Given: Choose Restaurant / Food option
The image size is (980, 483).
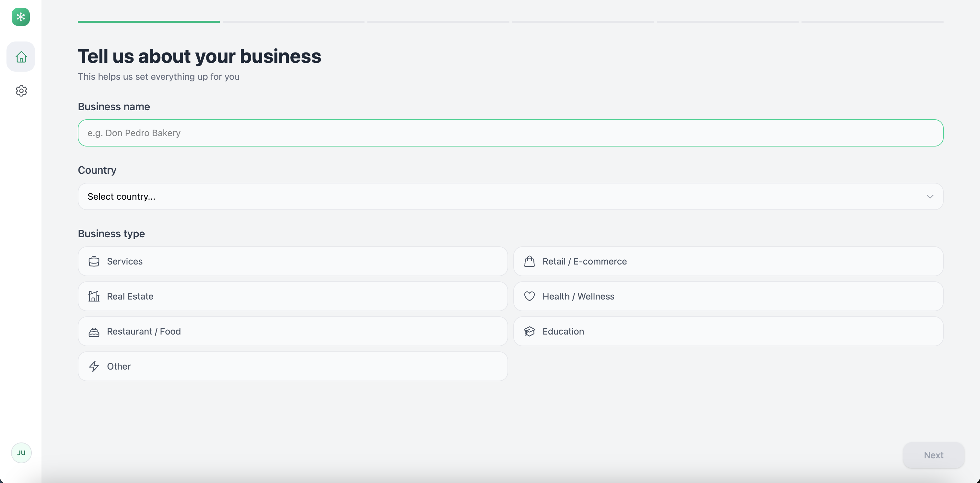Looking at the screenshot, I should pos(292,331).
